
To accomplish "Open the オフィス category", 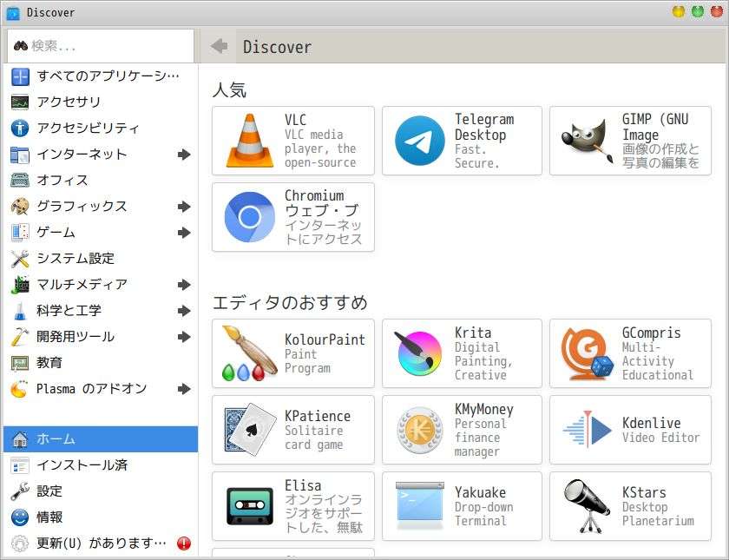I will pos(101,181).
